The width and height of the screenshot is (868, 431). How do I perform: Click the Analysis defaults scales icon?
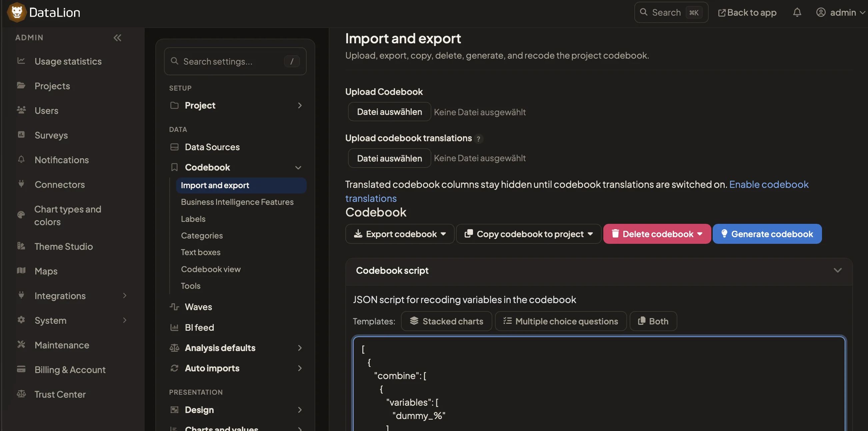pos(174,348)
